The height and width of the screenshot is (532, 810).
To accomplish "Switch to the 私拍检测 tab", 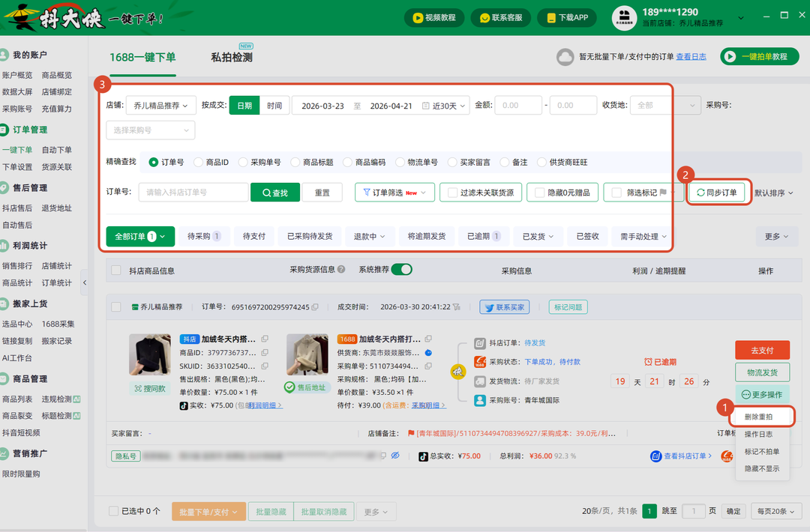I will point(232,57).
